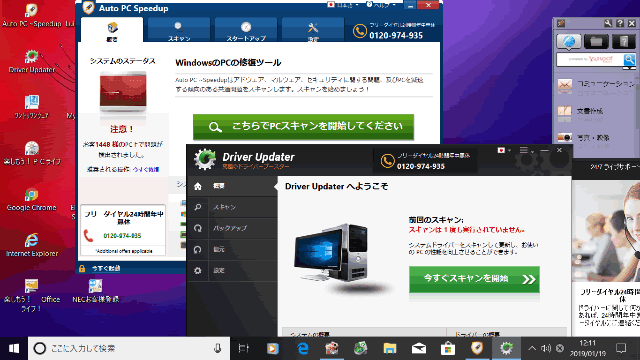Open File Explorer from the taskbar
This screenshot has width=640, height=360.
[390, 348]
